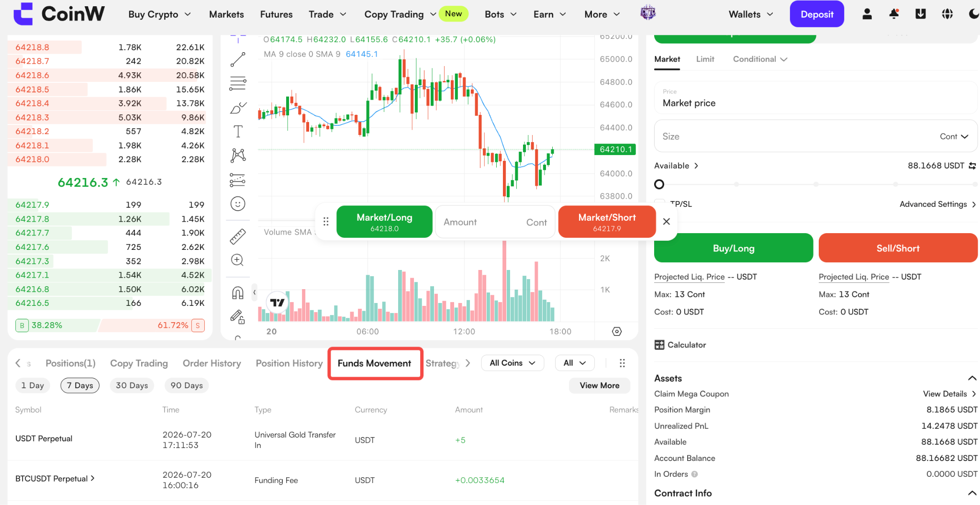Expand the Conditional order type dropdown
980x505 pixels.
pos(760,59)
